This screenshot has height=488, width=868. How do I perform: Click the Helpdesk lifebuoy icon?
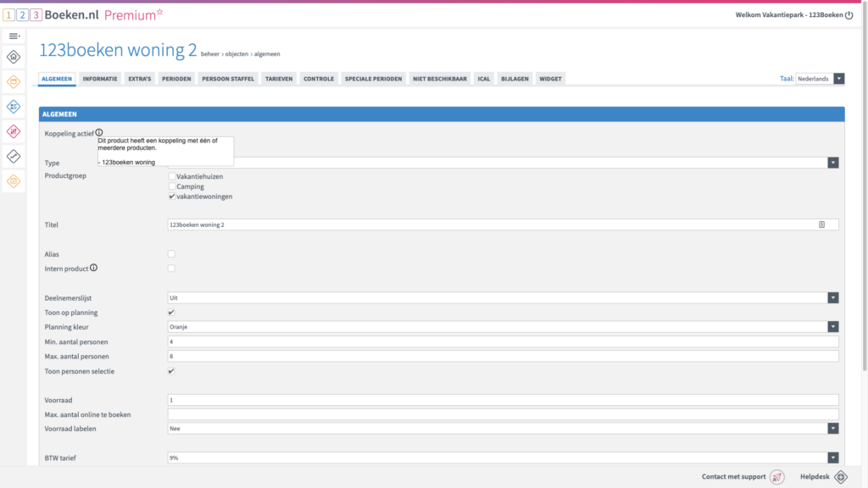(x=841, y=477)
